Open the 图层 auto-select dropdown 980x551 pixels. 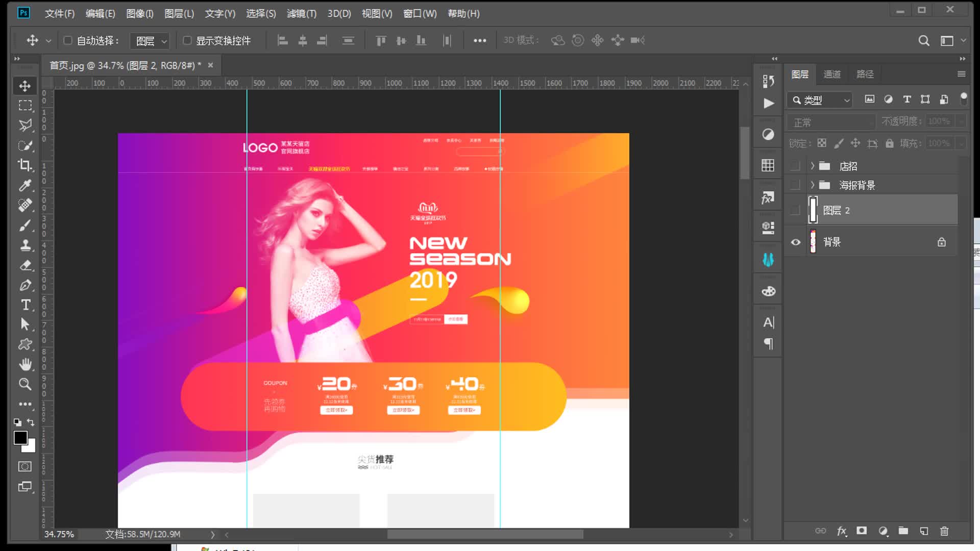pos(150,41)
